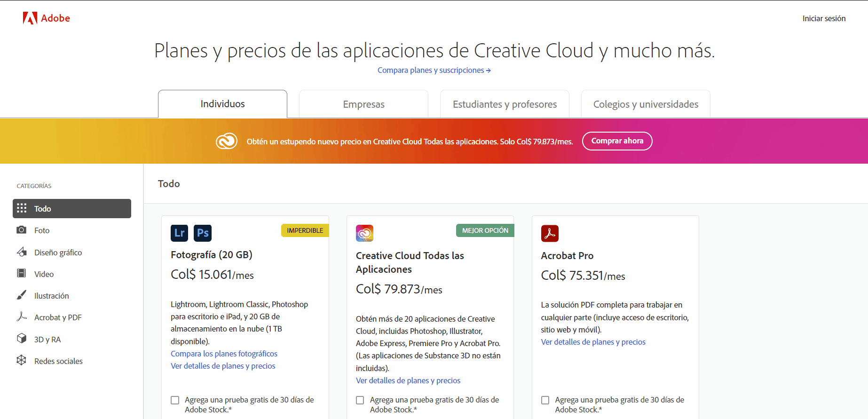Select the Ilustración brush icon

point(22,295)
